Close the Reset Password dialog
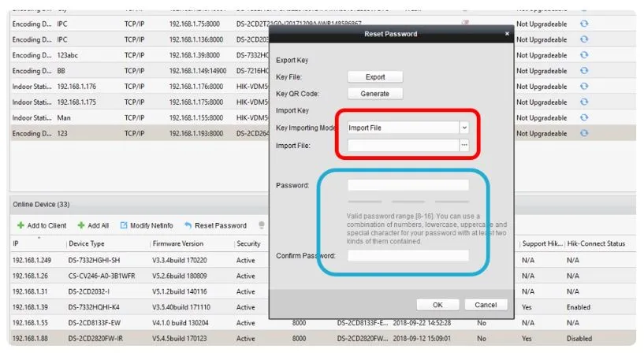644x356 pixels. click(x=507, y=35)
